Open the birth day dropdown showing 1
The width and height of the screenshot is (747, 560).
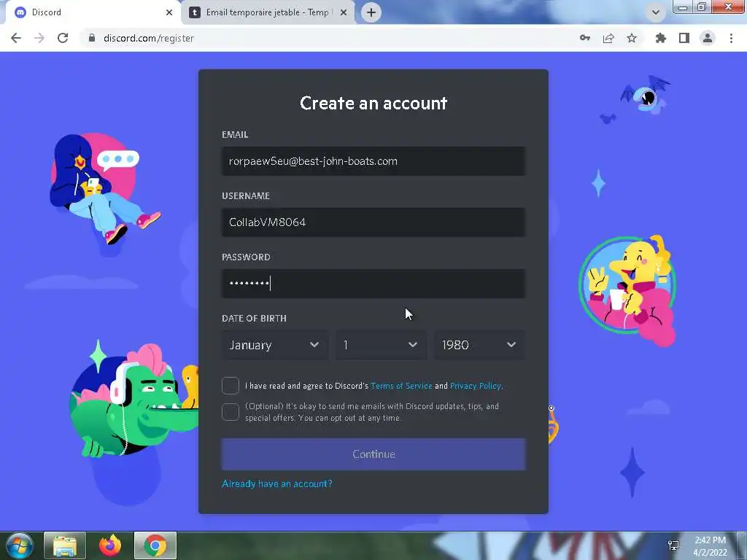pos(379,345)
